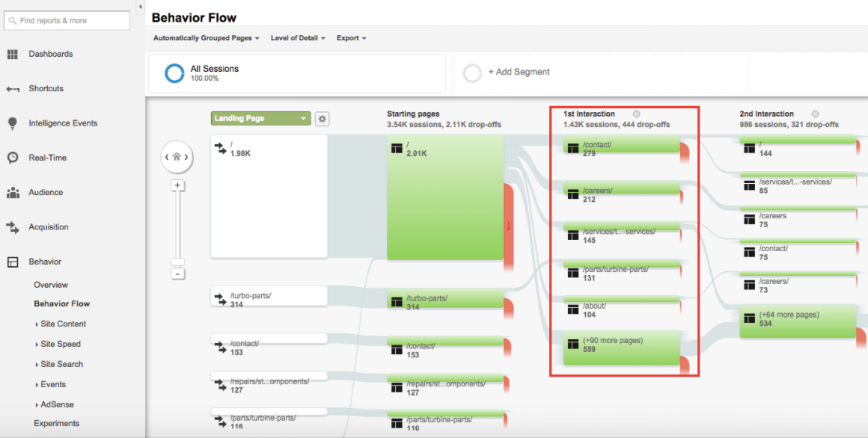
Task: Open flow settings gear icon
Action: tap(322, 119)
